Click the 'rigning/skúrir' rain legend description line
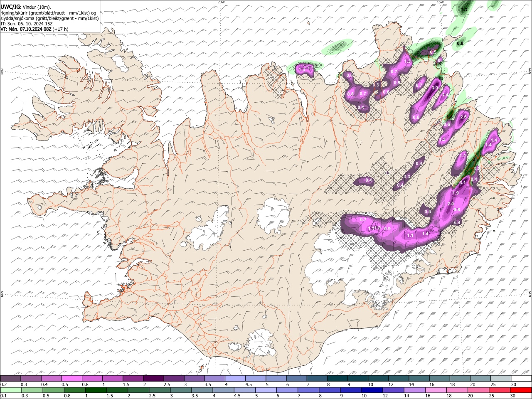The image size is (532, 399). pyautogui.click(x=48, y=13)
